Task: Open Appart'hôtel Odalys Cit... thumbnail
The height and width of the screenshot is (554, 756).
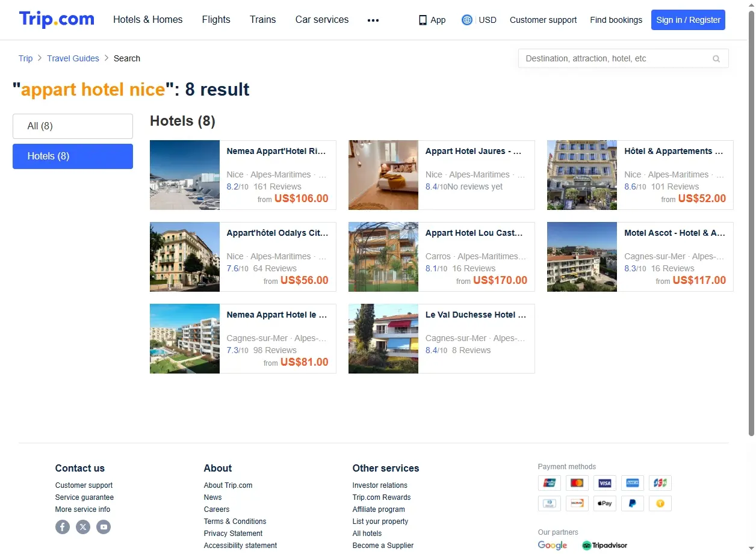Action: [x=185, y=257]
